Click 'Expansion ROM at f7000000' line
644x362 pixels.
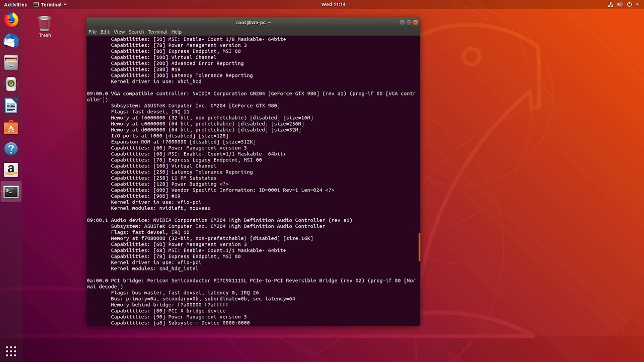coord(183,142)
